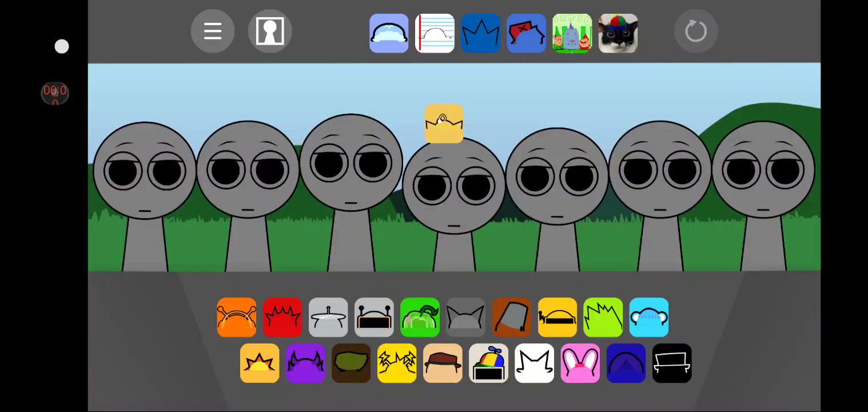The height and width of the screenshot is (412, 868).
Task: Tap the red 00:0 timer
Action: (55, 93)
